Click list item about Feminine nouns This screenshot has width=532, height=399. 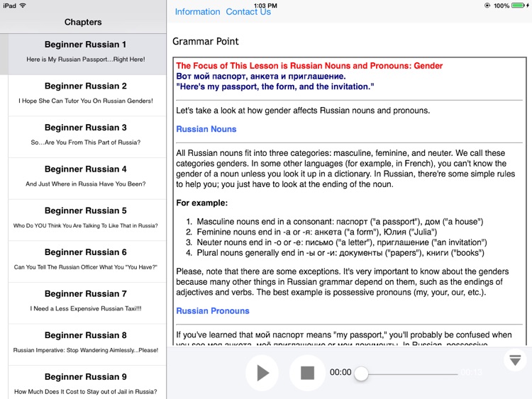317,232
